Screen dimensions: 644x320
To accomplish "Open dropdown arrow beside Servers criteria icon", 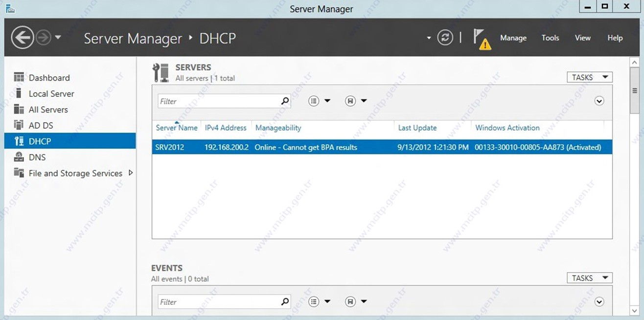I will (327, 101).
